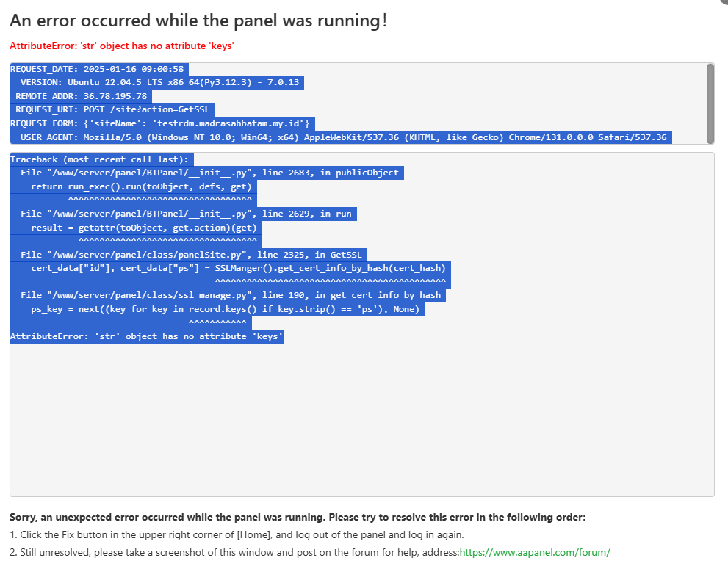
Task: Click the REMOTE_ADDR IP address line
Action: (x=81, y=96)
